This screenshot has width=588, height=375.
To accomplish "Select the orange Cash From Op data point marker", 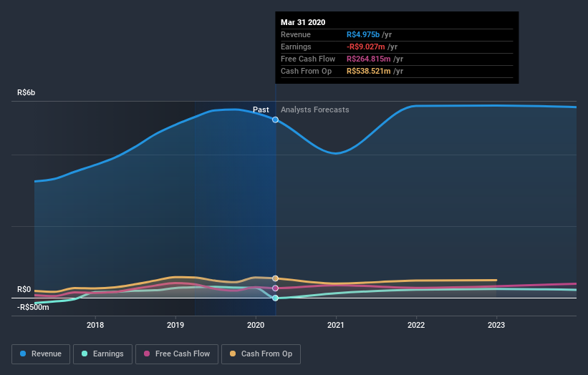I will 275,278.
